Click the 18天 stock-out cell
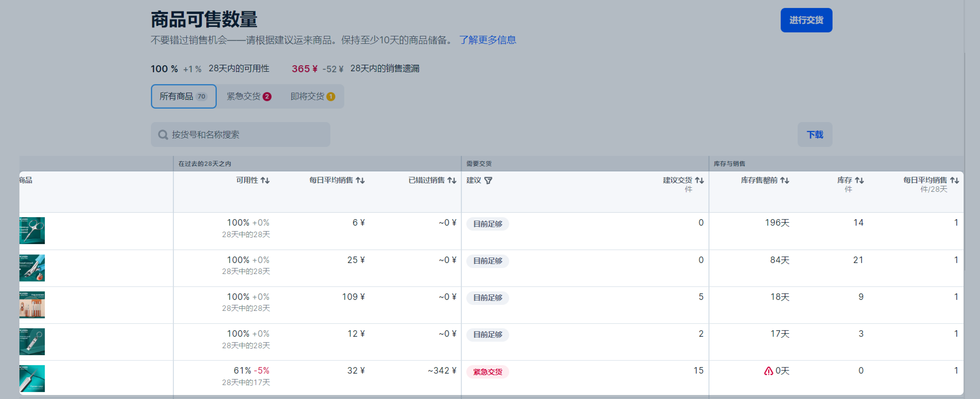 [780, 297]
